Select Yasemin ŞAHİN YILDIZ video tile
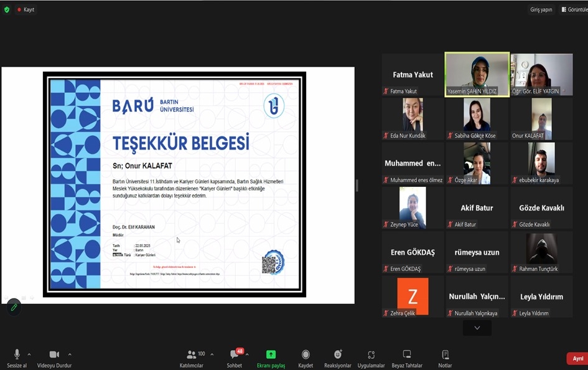 pos(477,74)
